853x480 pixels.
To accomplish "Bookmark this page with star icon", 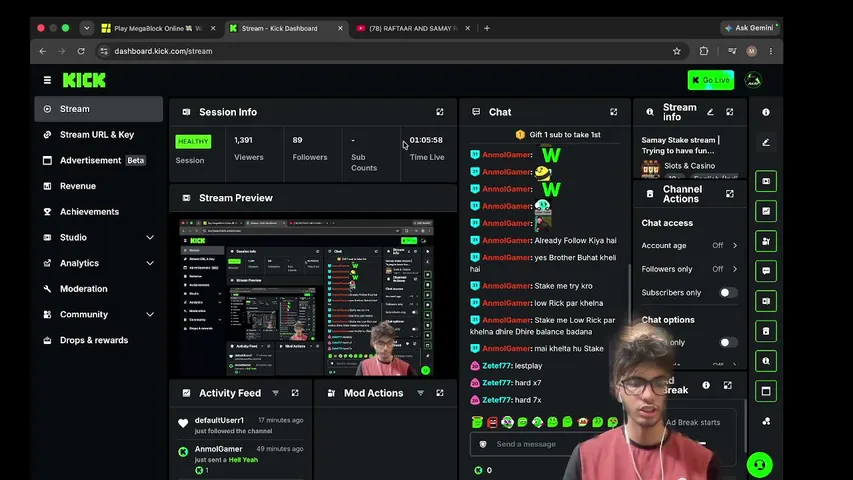I will (x=677, y=51).
